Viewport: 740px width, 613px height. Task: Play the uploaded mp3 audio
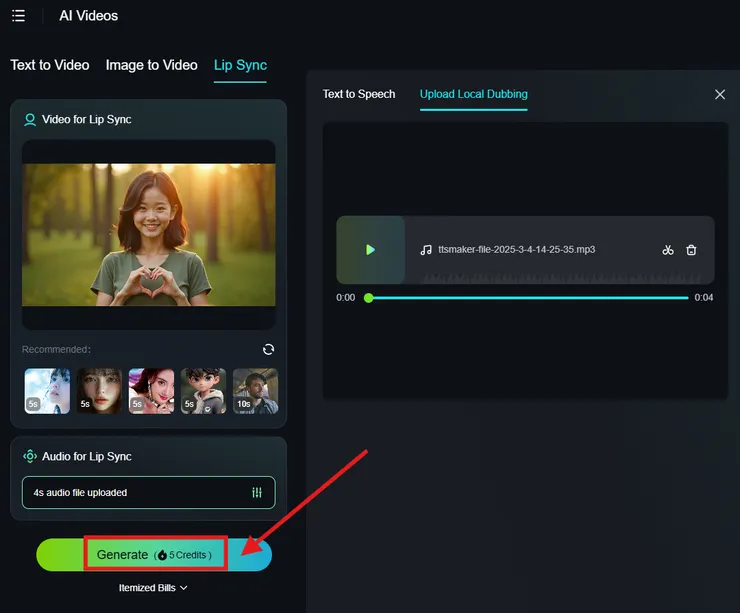(370, 250)
